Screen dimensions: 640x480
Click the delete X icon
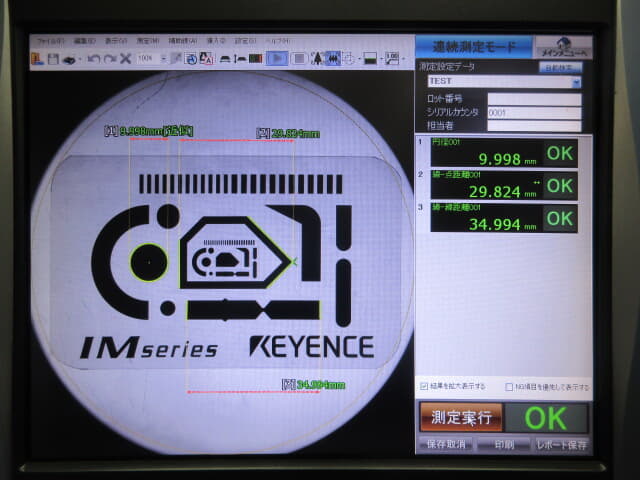pyautogui.click(x=125, y=59)
